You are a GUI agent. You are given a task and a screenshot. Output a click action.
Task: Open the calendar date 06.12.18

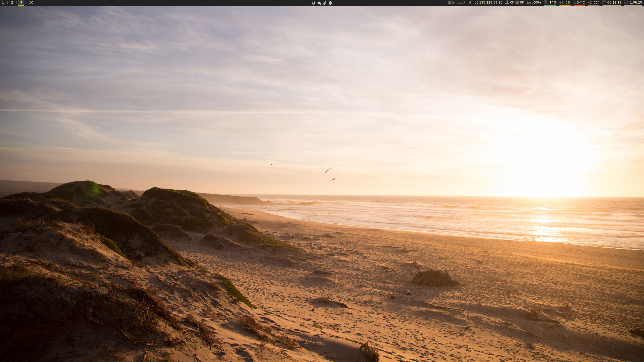tap(612, 3)
